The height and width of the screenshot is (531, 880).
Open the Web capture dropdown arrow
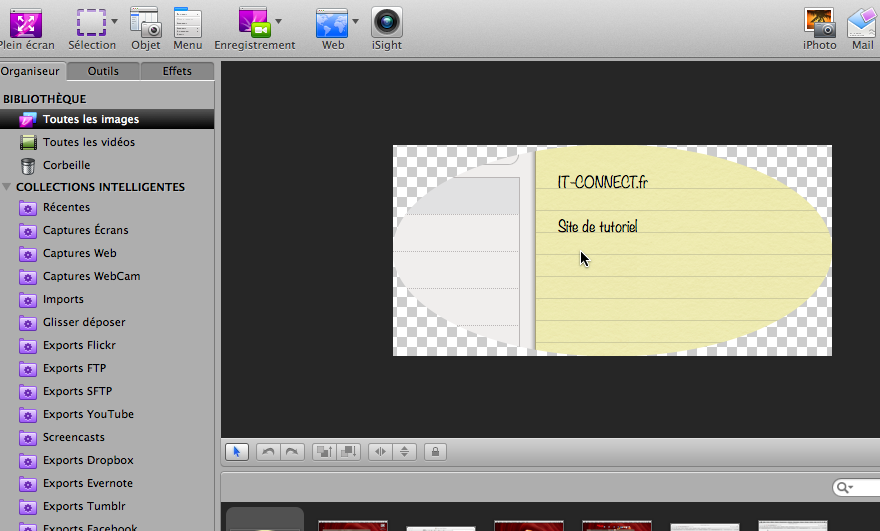point(356,21)
